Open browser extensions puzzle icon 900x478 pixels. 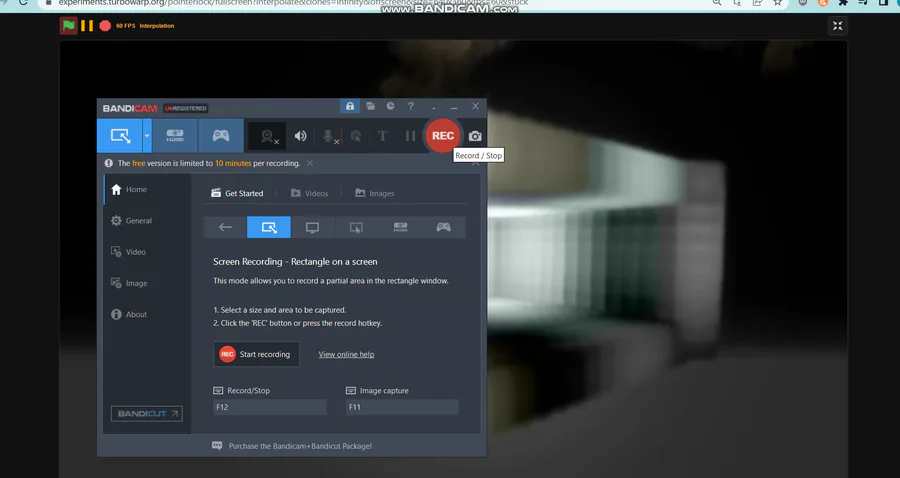click(843, 2)
